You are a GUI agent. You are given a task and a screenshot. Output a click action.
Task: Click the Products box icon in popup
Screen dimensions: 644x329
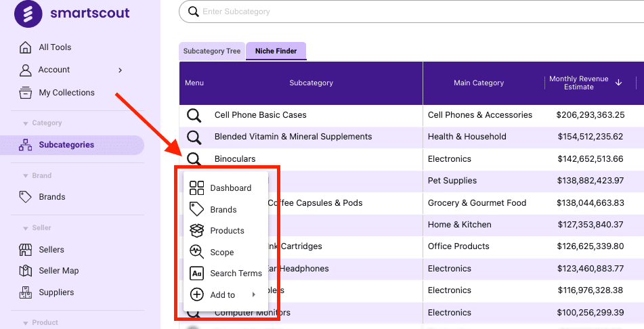tap(197, 230)
